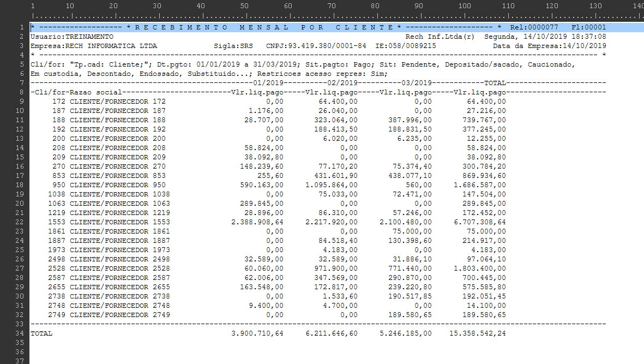Click value 6.707.308,64 in TOTAL column
The image size is (644, 364).
coord(480,222)
